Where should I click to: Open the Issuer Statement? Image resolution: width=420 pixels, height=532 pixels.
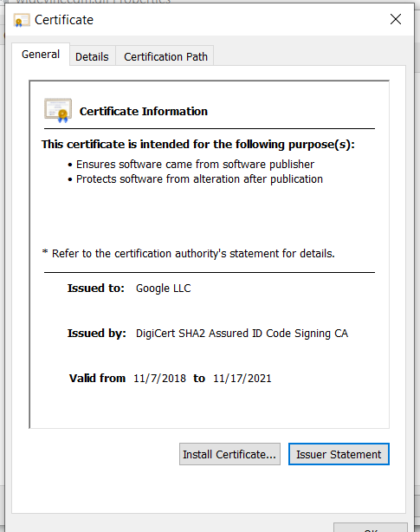coord(339,454)
